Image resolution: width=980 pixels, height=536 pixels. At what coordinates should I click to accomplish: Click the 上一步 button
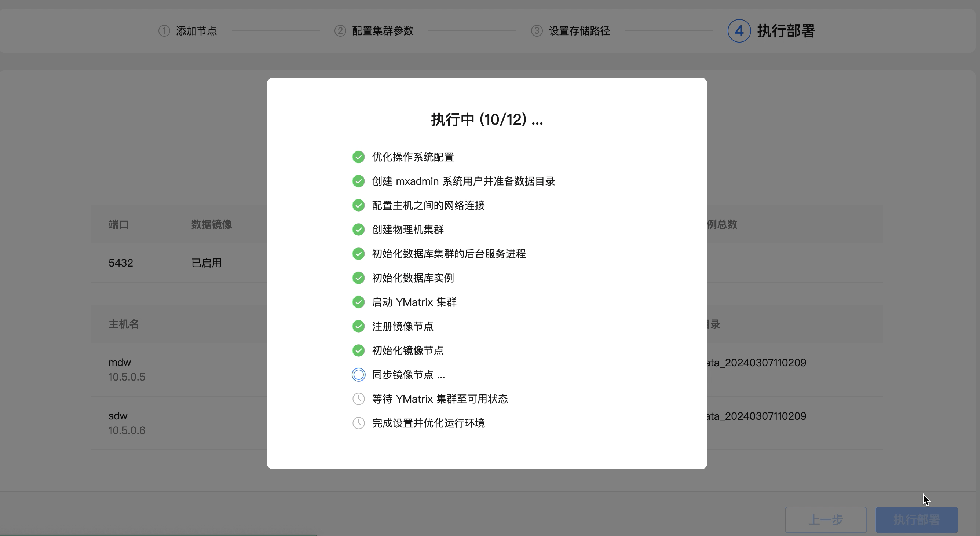(x=826, y=520)
